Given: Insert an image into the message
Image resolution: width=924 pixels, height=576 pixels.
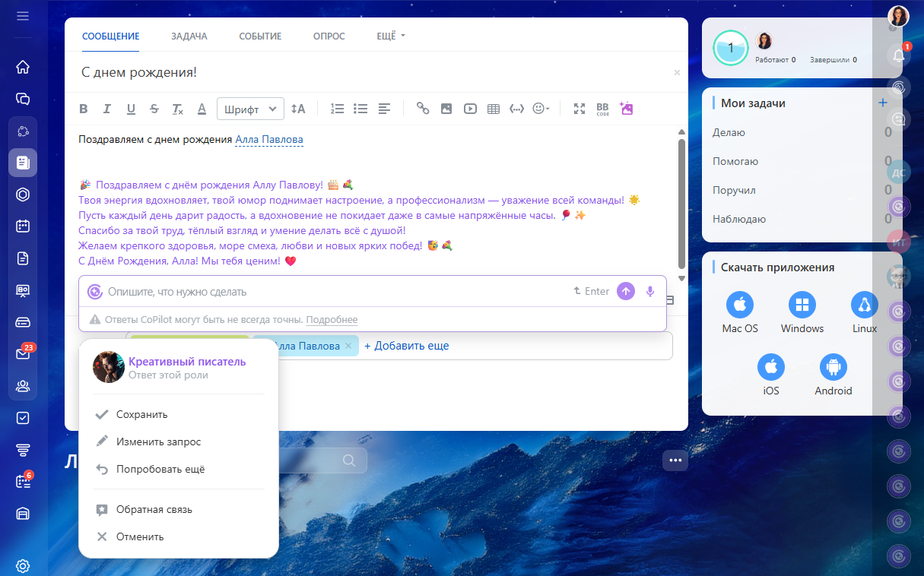Looking at the screenshot, I should pyautogui.click(x=446, y=109).
